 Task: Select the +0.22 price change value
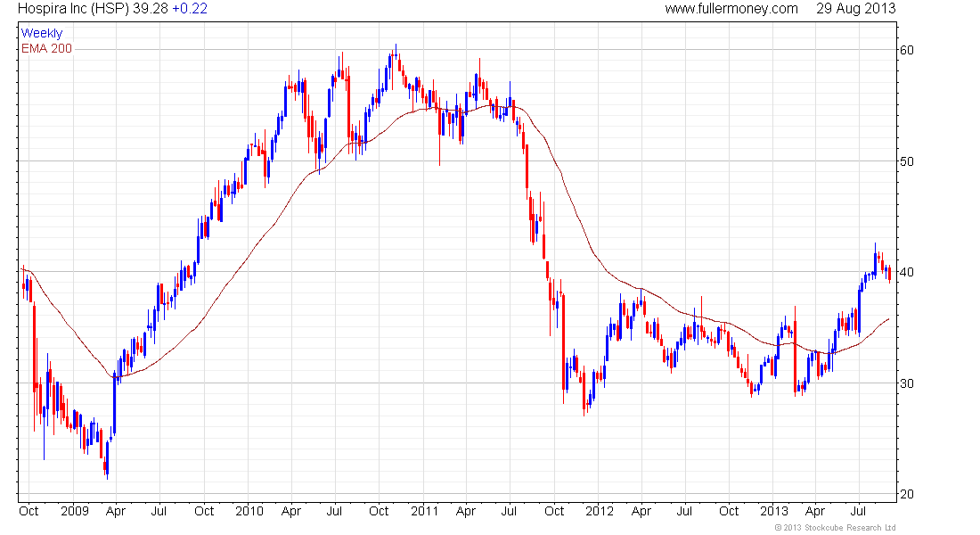tap(190, 9)
